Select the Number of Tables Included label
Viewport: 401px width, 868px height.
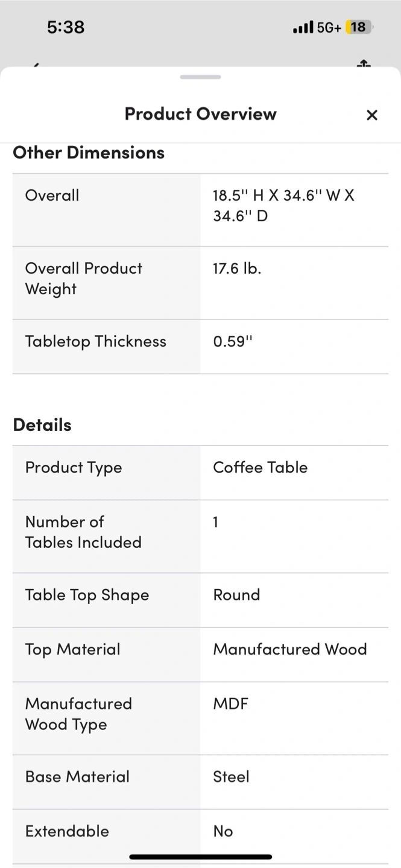[83, 532]
